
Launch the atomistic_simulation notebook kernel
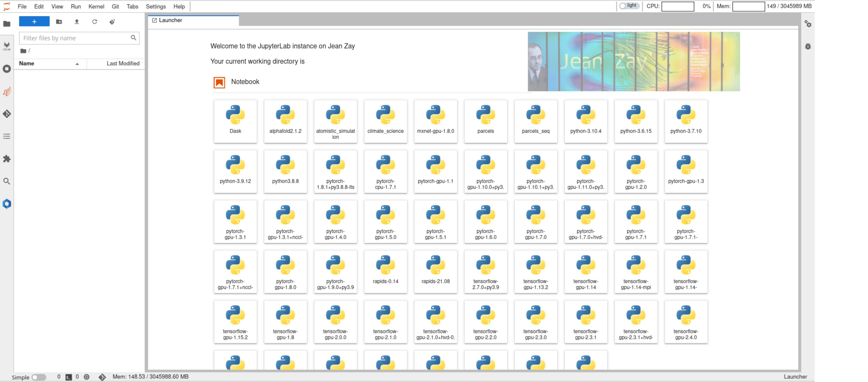point(335,121)
